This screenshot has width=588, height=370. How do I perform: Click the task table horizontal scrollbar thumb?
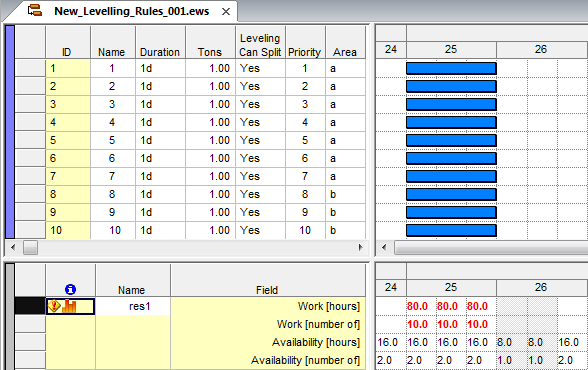pos(30,247)
